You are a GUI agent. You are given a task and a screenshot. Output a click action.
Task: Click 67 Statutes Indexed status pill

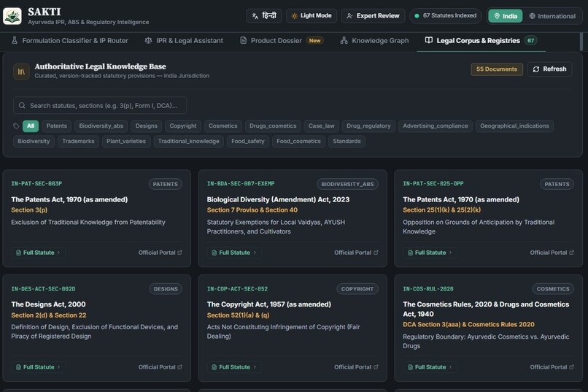(446, 16)
